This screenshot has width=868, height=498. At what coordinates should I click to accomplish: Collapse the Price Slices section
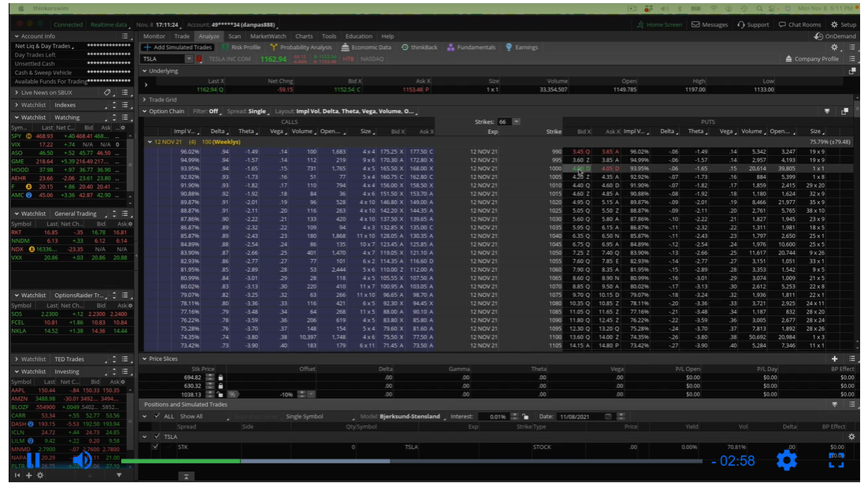[x=144, y=359]
